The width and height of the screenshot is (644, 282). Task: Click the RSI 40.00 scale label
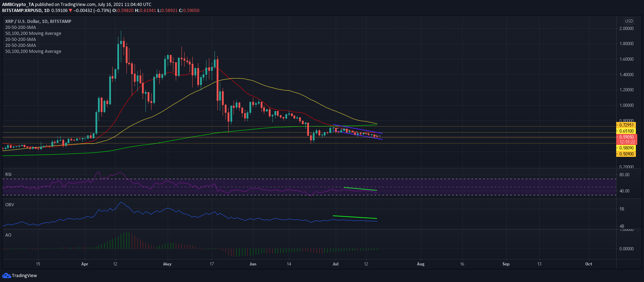(x=624, y=191)
